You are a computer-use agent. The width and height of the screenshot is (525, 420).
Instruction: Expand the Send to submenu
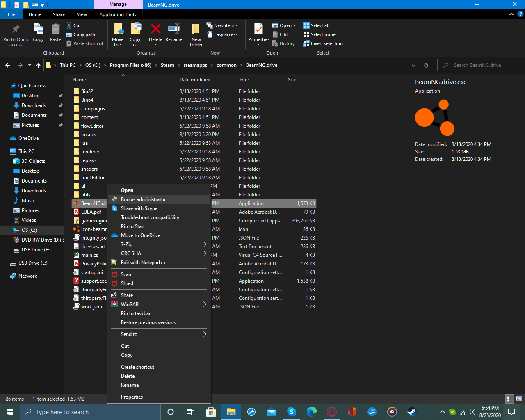coord(159,334)
